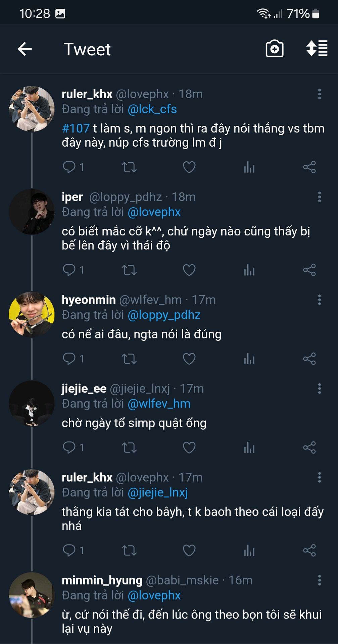Tap the camera screenshot icon in header
The width and height of the screenshot is (338, 644).
tap(274, 49)
